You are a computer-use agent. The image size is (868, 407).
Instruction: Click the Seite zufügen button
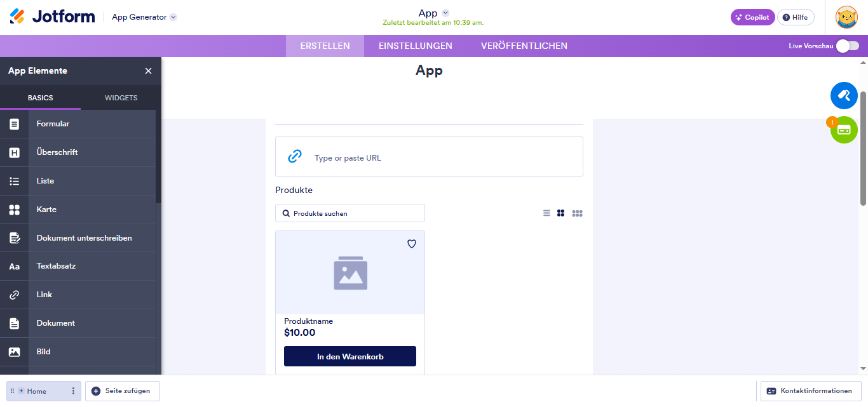122,390
